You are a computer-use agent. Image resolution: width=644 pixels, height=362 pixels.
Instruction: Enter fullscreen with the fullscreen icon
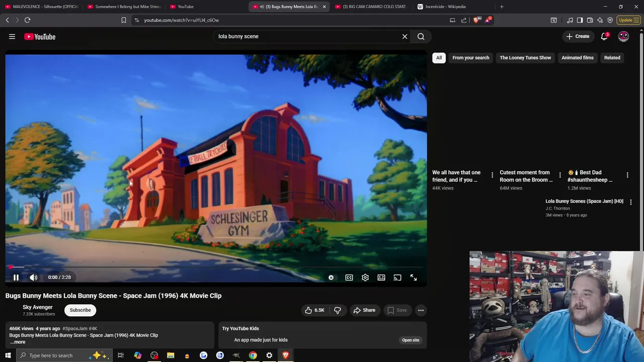tap(414, 278)
